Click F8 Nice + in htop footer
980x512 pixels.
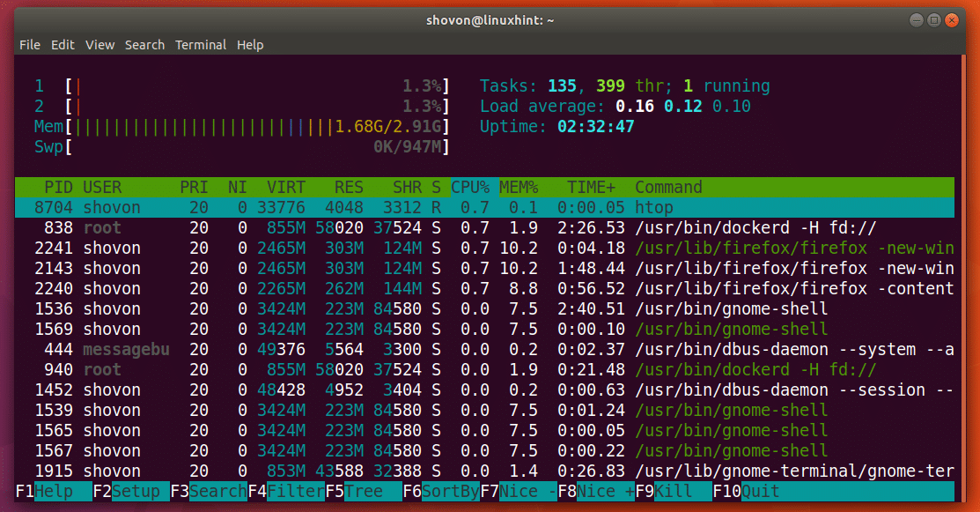point(596,492)
